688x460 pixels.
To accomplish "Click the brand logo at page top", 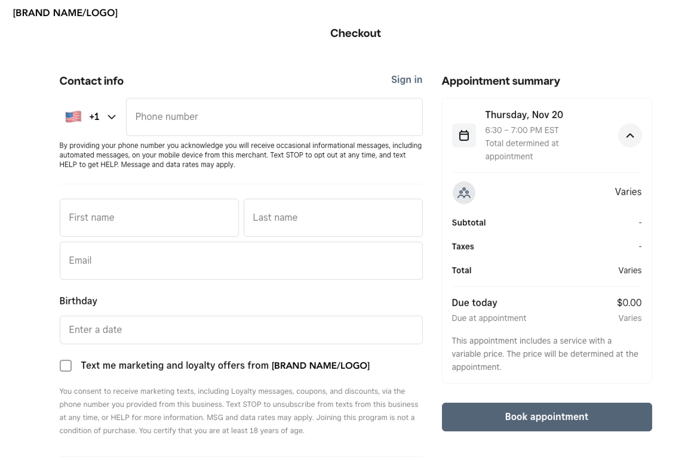I will (65, 13).
